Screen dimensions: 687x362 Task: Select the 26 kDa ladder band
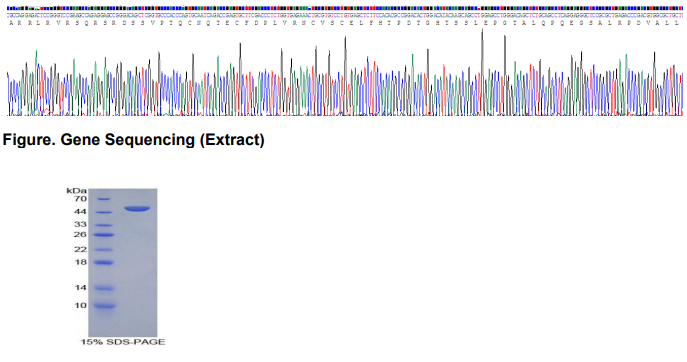[103, 235]
